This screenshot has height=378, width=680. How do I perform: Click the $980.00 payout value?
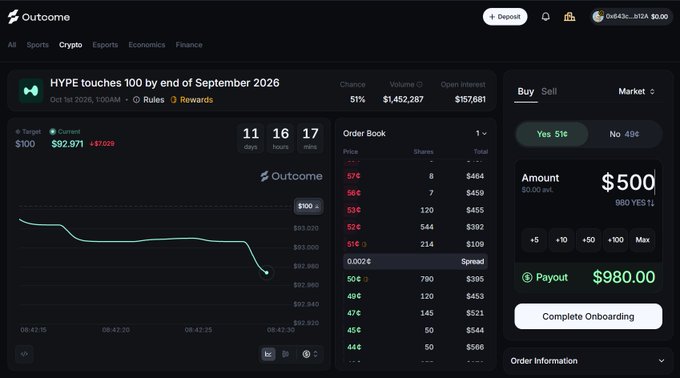click(x=624, y=277)
